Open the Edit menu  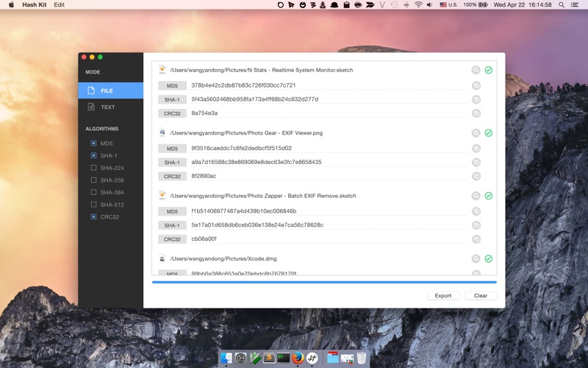coord(60,5)
